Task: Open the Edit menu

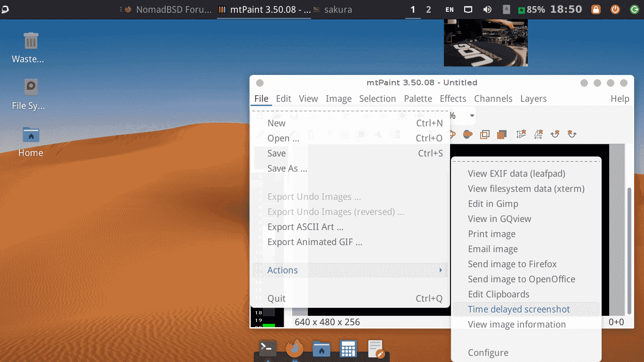Action: point(283,99)
